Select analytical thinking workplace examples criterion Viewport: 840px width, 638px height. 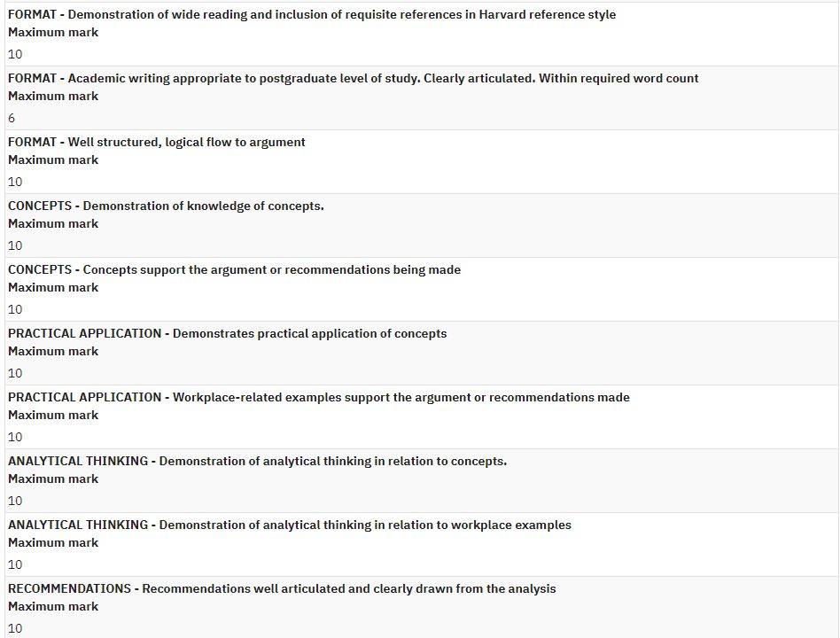point(289,525)
